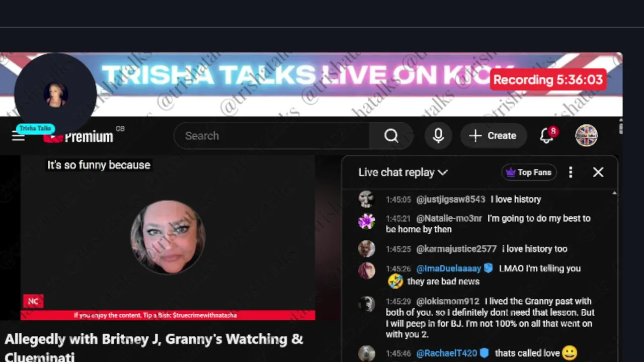Viewport: 644px width, 362px height.
Task: Open live chat three-dot options menu
Action: (x=571, y=172)
